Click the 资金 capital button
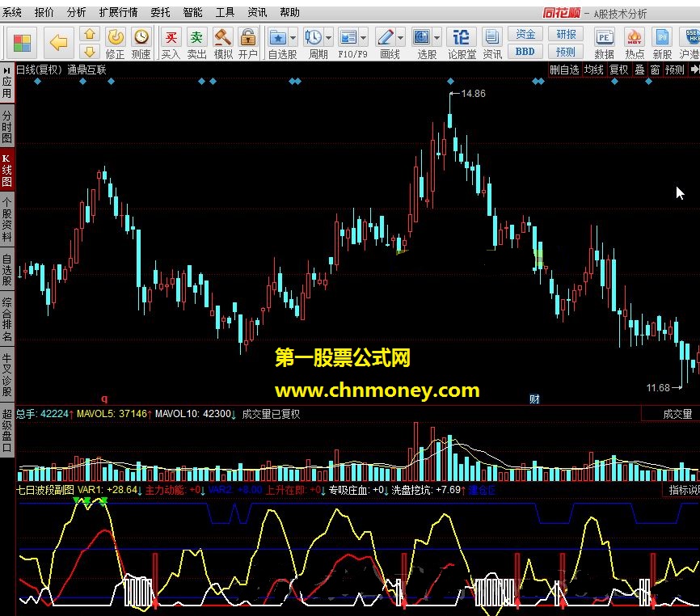This screenshot has width=700, height=616. (x=525, y=34)
